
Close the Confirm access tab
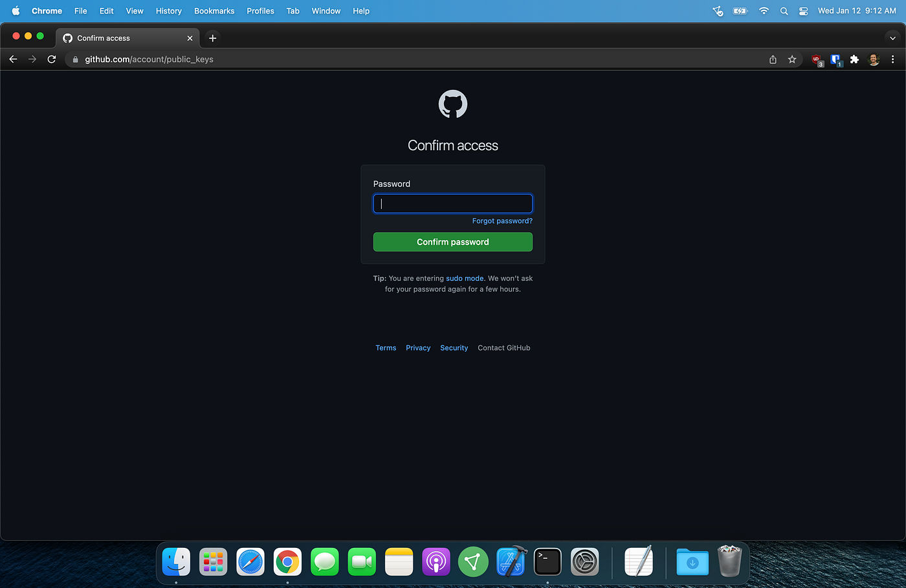[190, 38]
